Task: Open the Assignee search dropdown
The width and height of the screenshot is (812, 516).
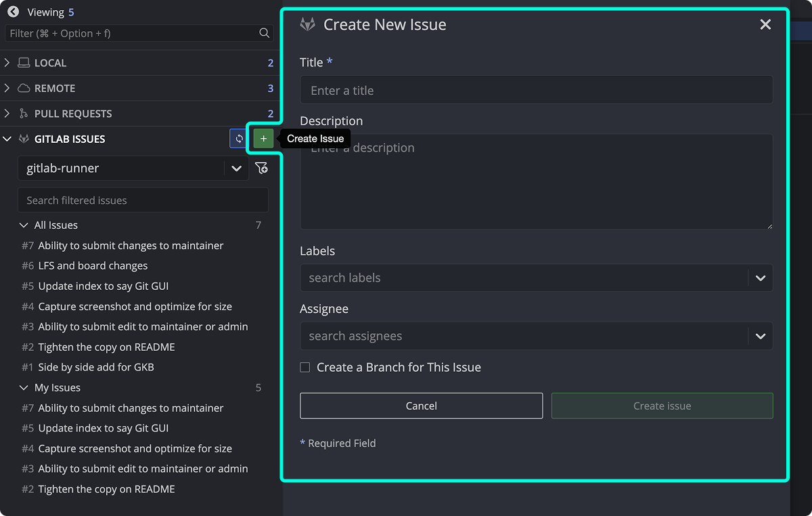Action: click(x=759, y=336)
